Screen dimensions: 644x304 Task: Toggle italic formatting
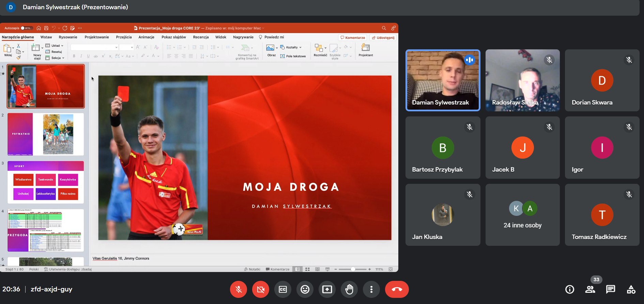click(81, 56)
